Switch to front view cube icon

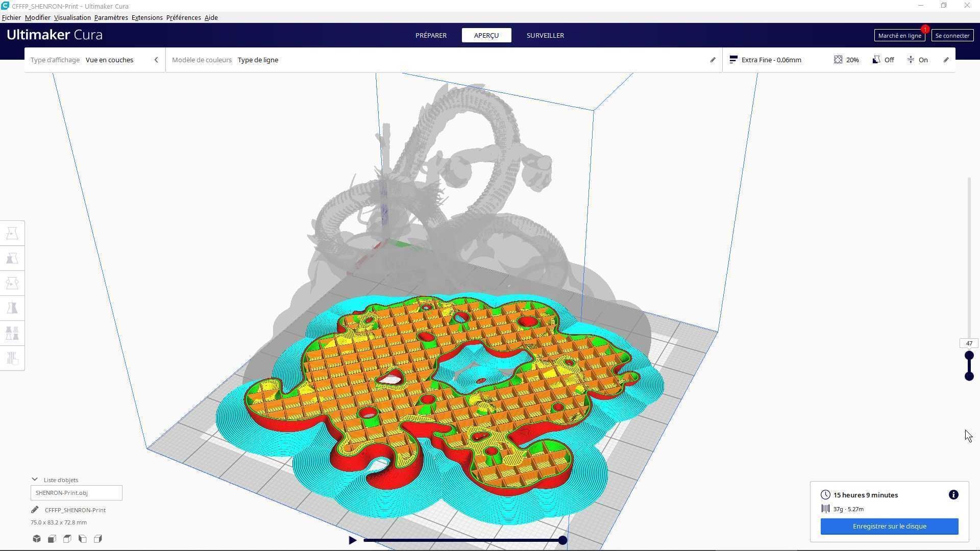click(x=52, y=539)
